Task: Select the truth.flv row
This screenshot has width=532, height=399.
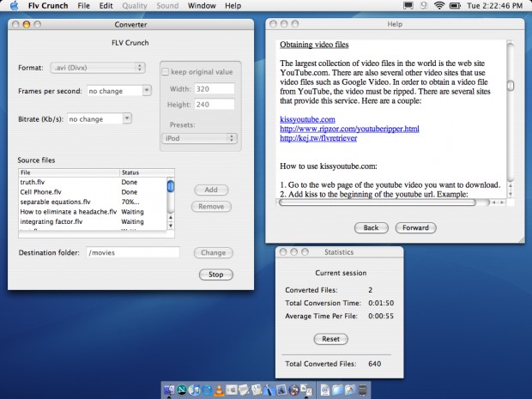Action: 93,182
